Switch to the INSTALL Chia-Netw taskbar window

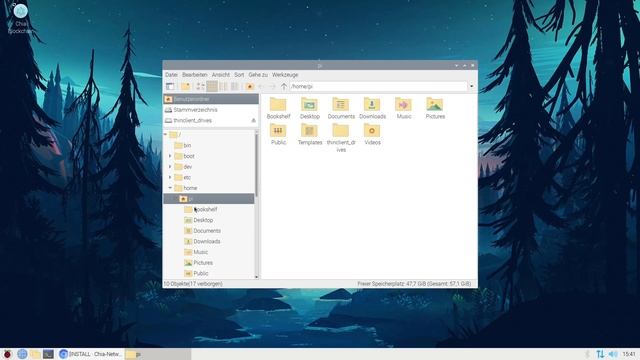pos(90,354)
